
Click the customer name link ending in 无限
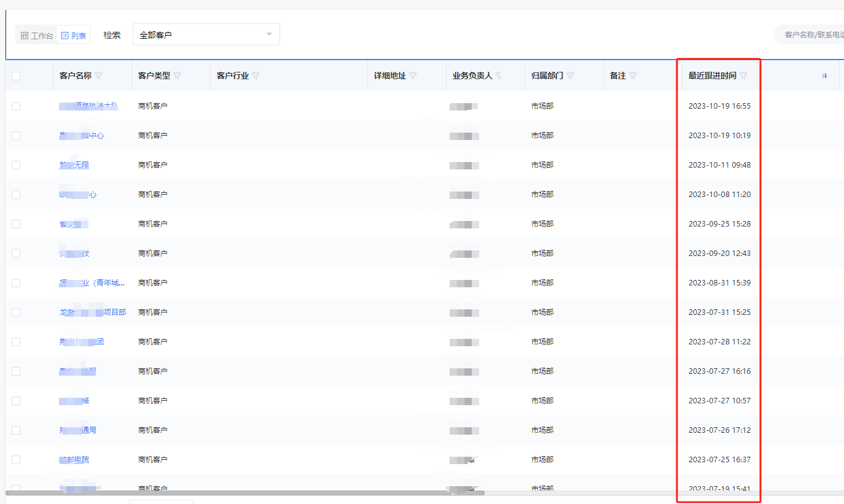point(74,165)
